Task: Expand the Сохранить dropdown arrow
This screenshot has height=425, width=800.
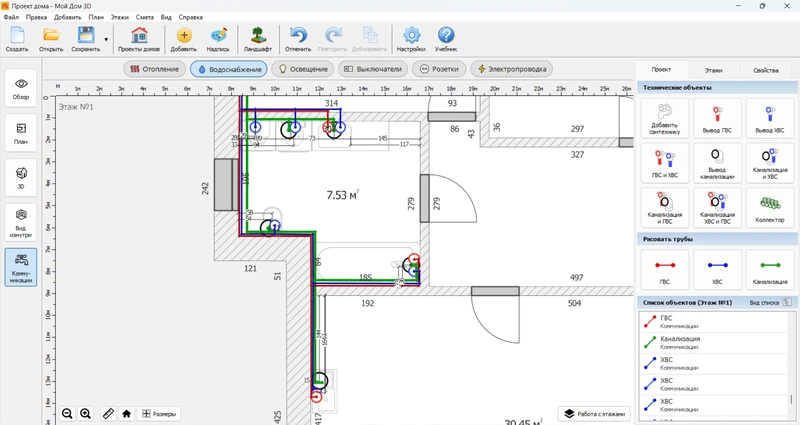Action: click(x=106, y=39)
